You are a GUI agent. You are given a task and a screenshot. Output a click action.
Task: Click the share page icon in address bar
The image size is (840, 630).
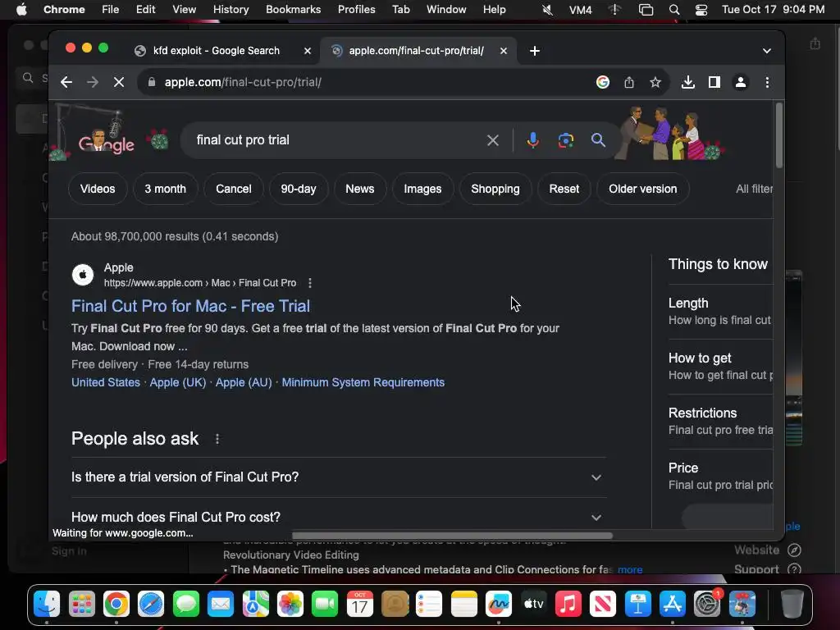point(629,82)
